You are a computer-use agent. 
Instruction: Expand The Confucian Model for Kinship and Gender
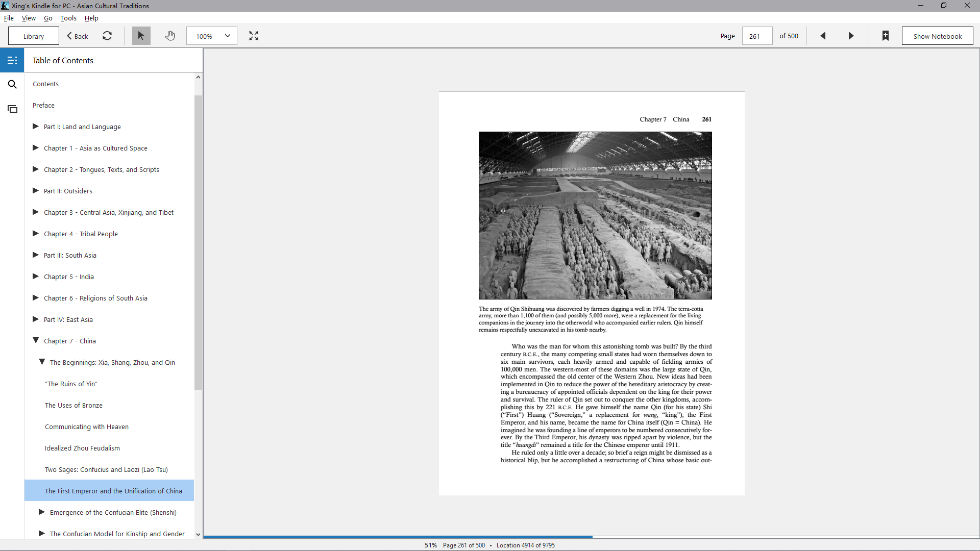click(x=42, y=534)
